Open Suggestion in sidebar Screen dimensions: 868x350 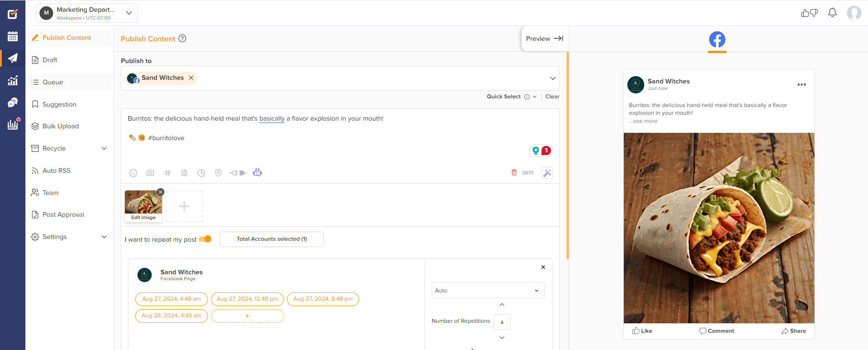pos(69,104)
